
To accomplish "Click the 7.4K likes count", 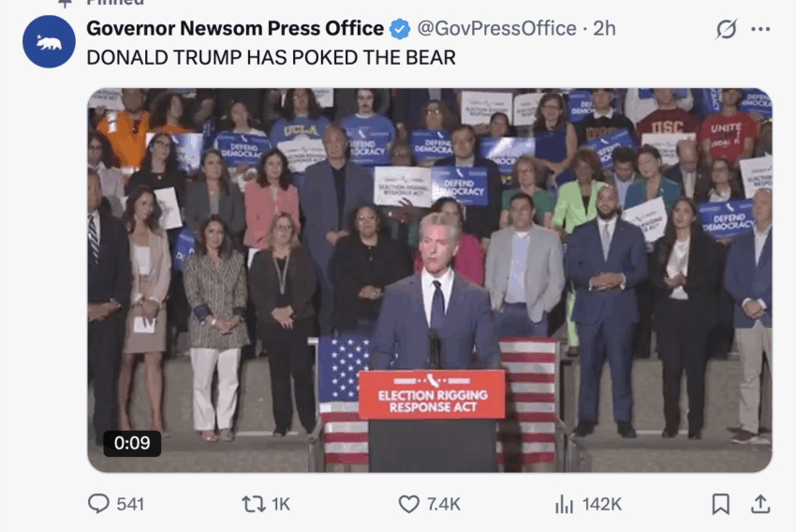I will [444, 504].
